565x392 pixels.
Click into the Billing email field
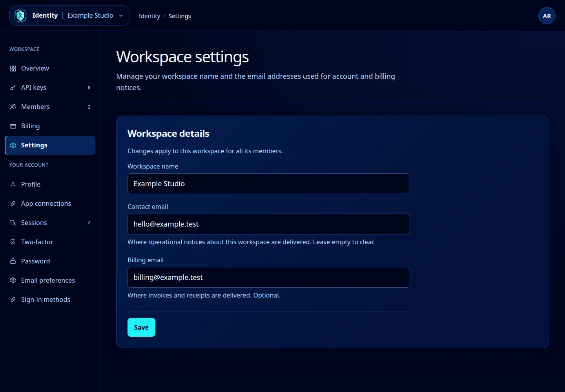pos(269,278)
